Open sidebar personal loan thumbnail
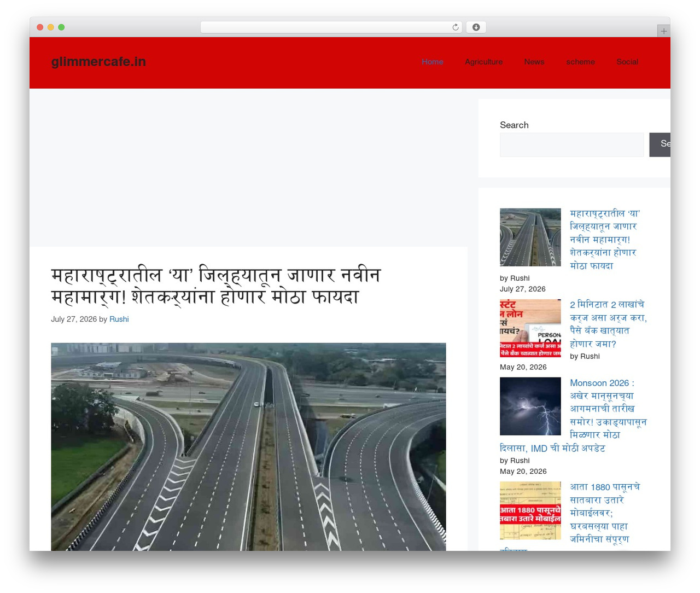 pyautogui.click(x=530, y=328)
